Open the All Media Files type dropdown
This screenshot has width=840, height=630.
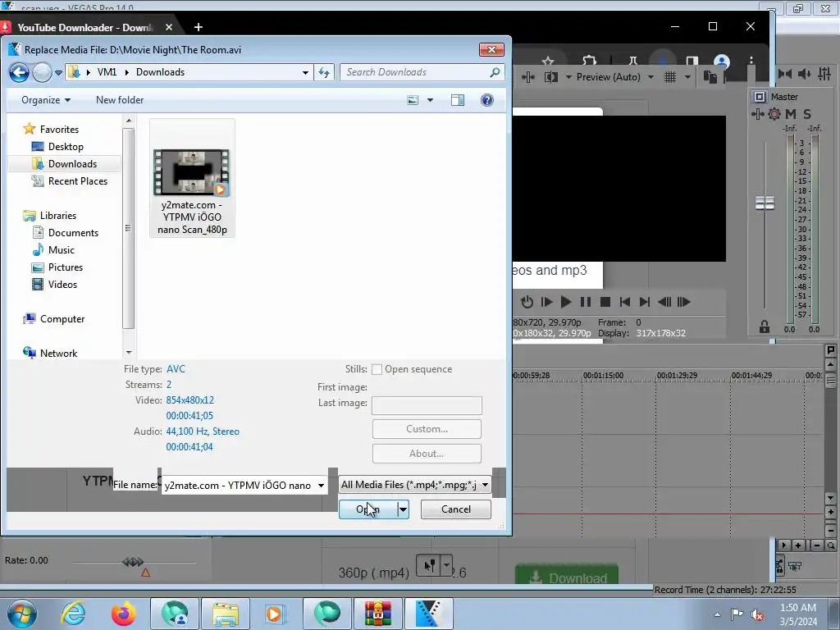pyautogui.click(x=485, y=485)
